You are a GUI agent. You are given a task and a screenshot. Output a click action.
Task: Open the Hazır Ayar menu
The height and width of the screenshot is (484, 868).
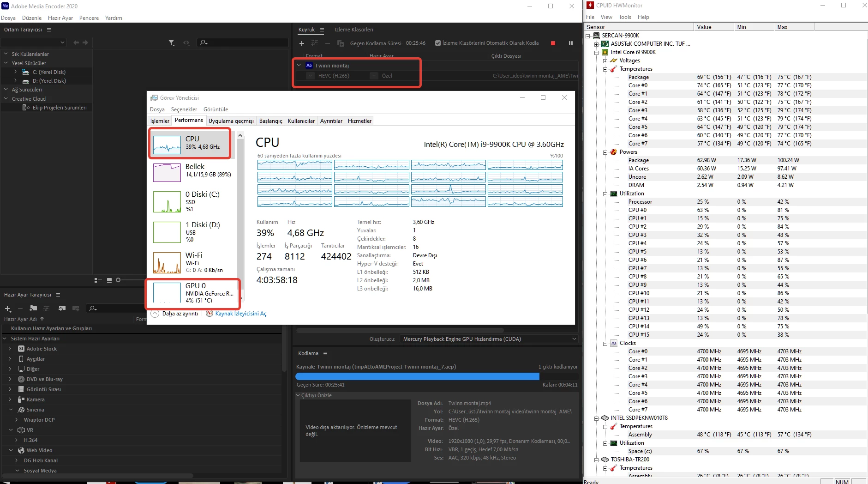[x=60, y=18]
